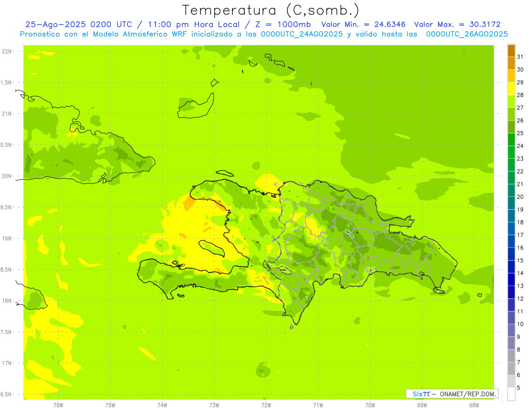The width and height of the screenshot is (532, 411).
Task: Click the title 'Temperatura (C,somb.)'
Action: 271,10
